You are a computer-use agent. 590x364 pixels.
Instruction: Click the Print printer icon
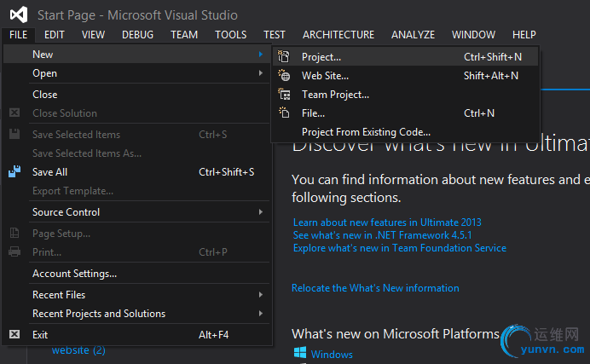[x=14, y=251]
